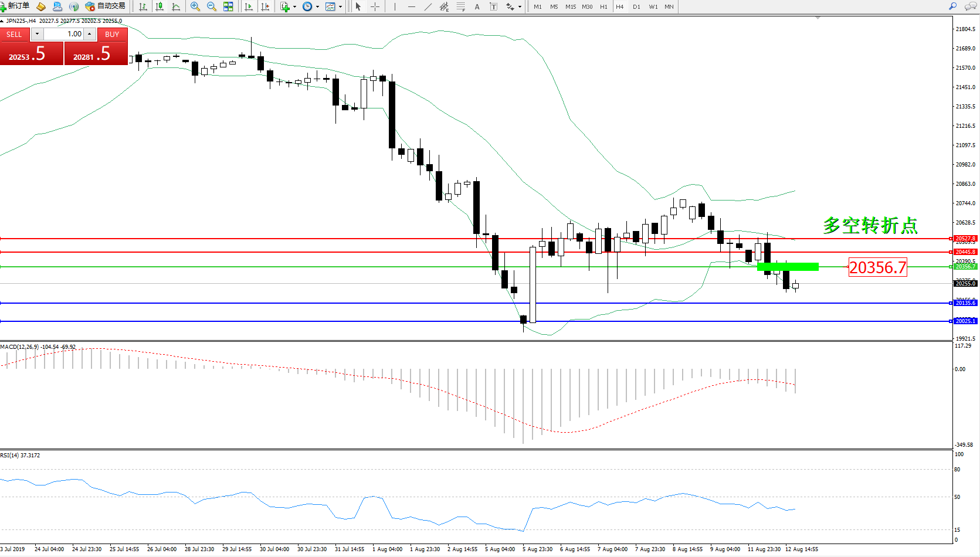Select the crosshair cursor tool

click(375, 6)
